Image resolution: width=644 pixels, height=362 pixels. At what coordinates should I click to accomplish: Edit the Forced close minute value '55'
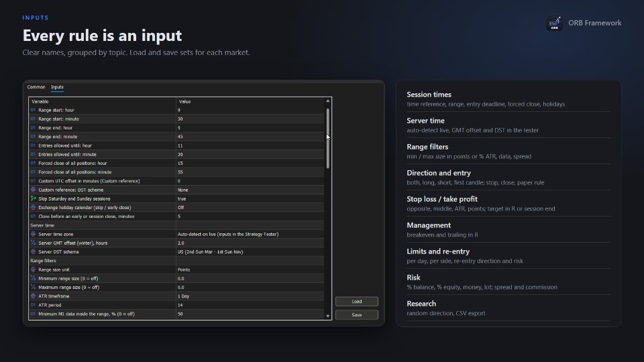[250, 172]
